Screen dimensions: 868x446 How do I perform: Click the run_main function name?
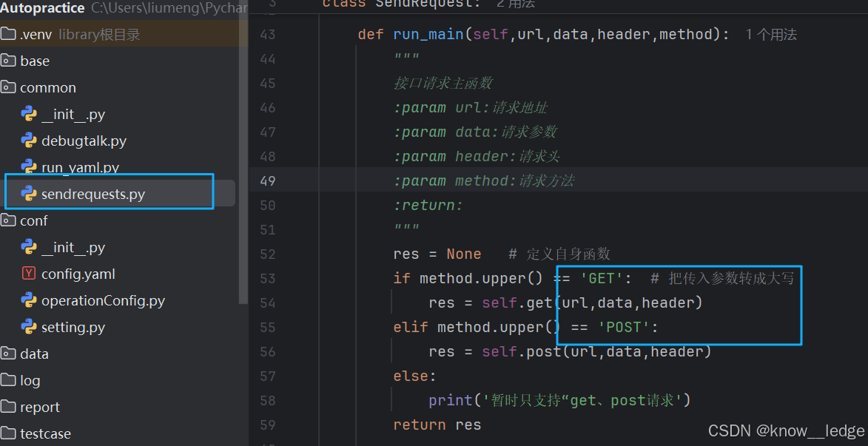click(428, 34)
